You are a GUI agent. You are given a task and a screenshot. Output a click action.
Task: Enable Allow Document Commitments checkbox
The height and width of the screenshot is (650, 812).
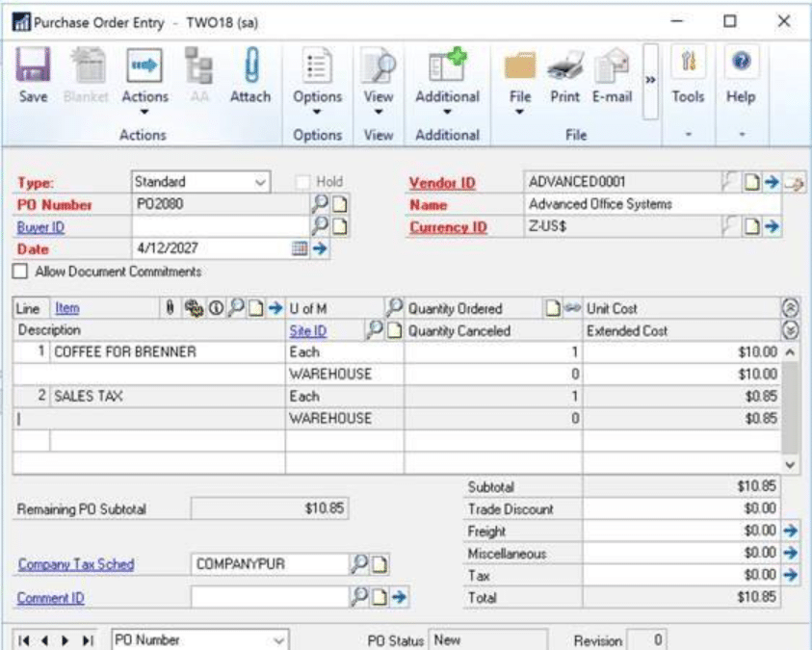click(x=21, y=273)
